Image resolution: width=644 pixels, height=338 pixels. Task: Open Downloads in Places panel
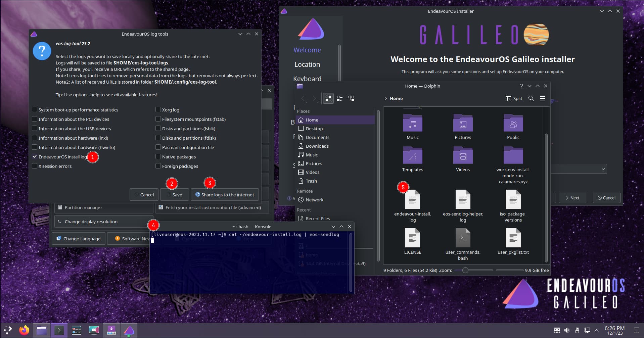(x=335, y=146)
